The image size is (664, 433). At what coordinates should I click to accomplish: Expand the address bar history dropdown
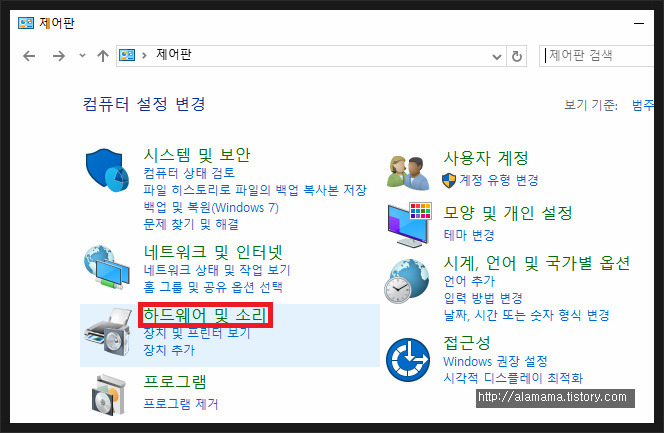[497, 56]
